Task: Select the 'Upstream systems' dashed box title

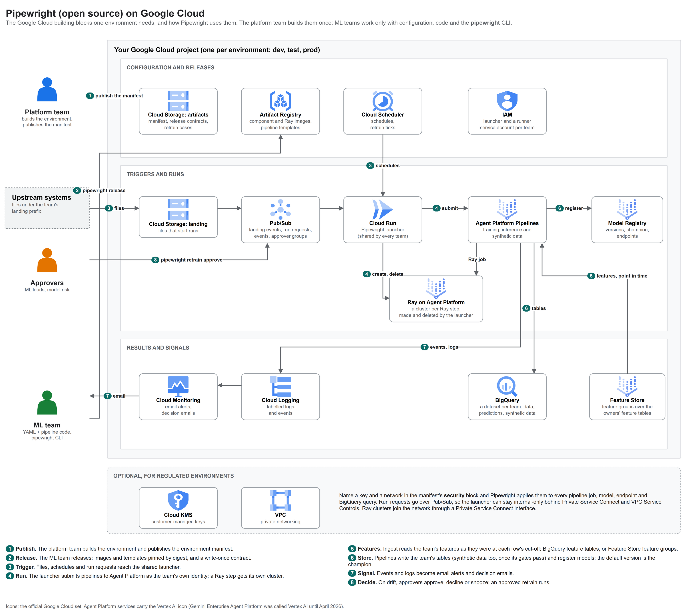Action: point(42,197)
